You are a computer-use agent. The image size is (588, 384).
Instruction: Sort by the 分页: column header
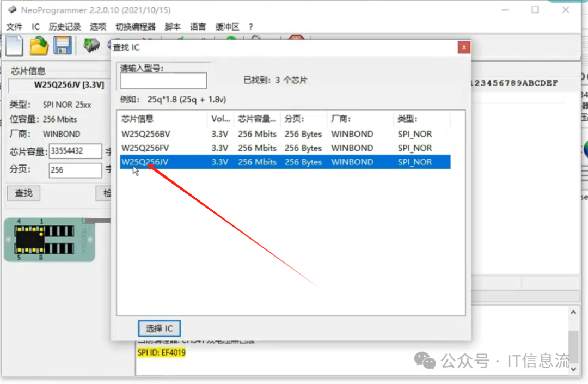click(x=303, y=119)
